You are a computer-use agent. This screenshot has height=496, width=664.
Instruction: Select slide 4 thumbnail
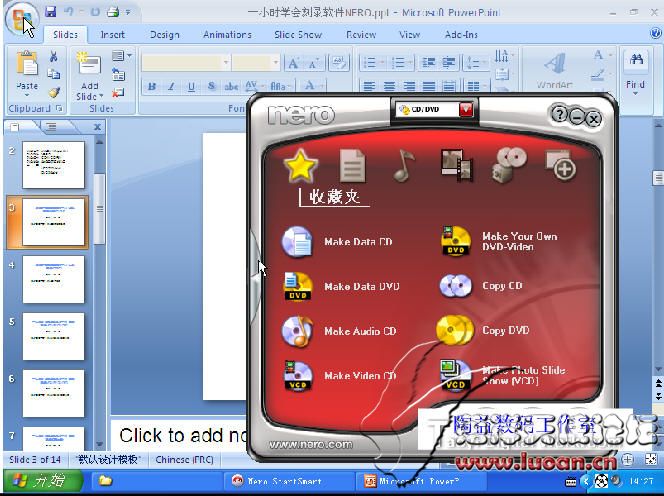pos(53,280)
